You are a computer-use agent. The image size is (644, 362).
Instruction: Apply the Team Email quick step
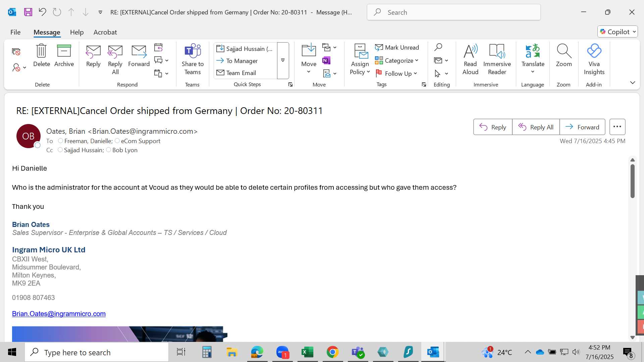click(x=245, y=73)
